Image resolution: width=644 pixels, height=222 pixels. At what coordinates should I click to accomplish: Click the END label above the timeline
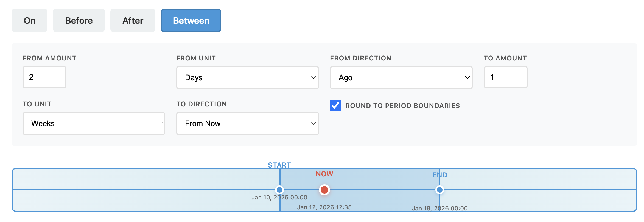(440, 175)
